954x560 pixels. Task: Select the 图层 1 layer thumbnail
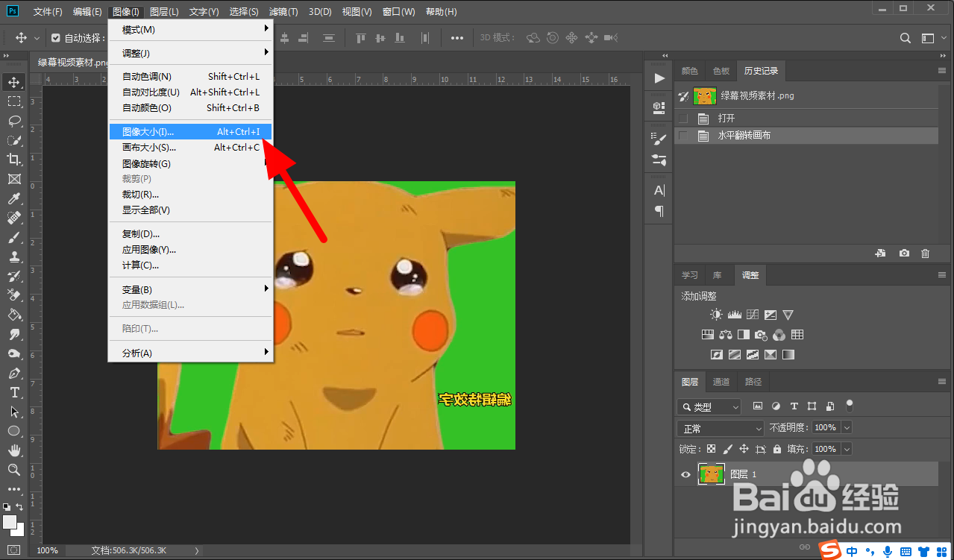tap(712, 474)
